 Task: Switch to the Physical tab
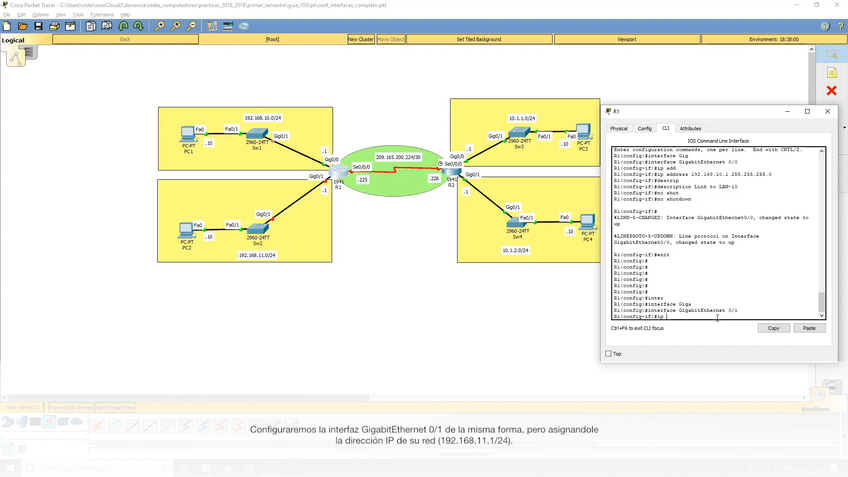619,128
